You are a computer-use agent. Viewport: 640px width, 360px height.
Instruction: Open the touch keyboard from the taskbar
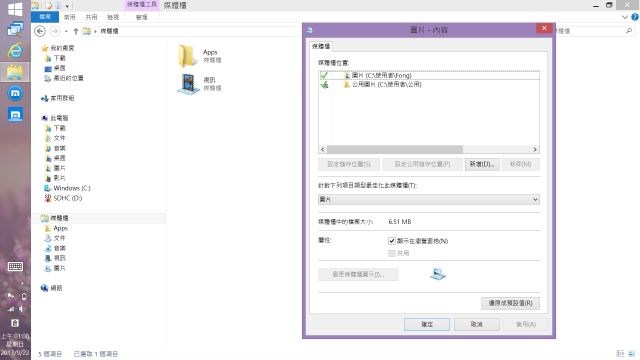click(15, 267)
